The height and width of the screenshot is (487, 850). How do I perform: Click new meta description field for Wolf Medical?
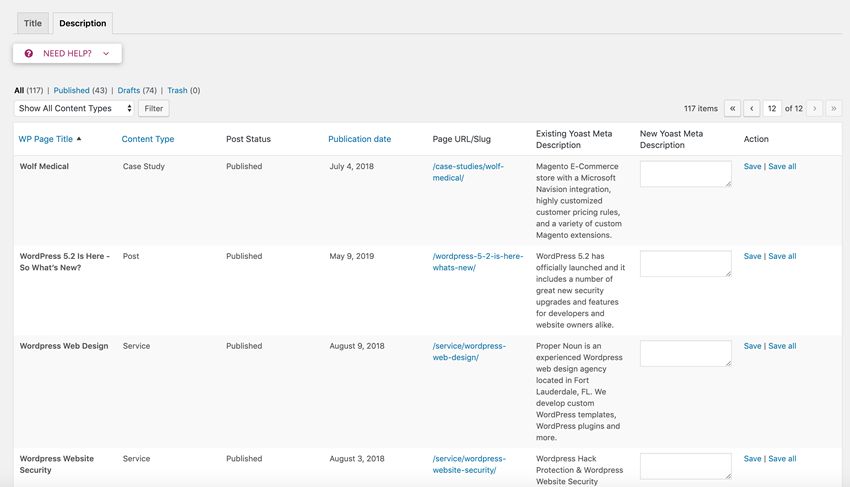[686, 174]
